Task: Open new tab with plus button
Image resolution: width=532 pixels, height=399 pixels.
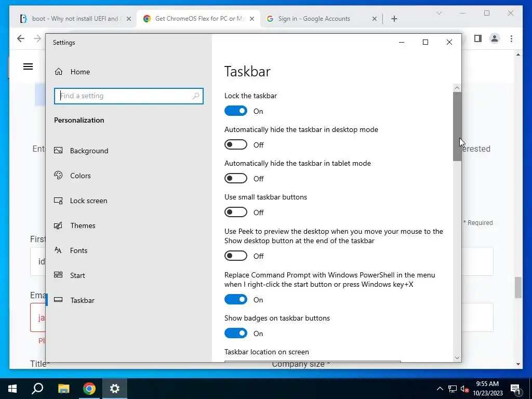Action: [394, 19]
